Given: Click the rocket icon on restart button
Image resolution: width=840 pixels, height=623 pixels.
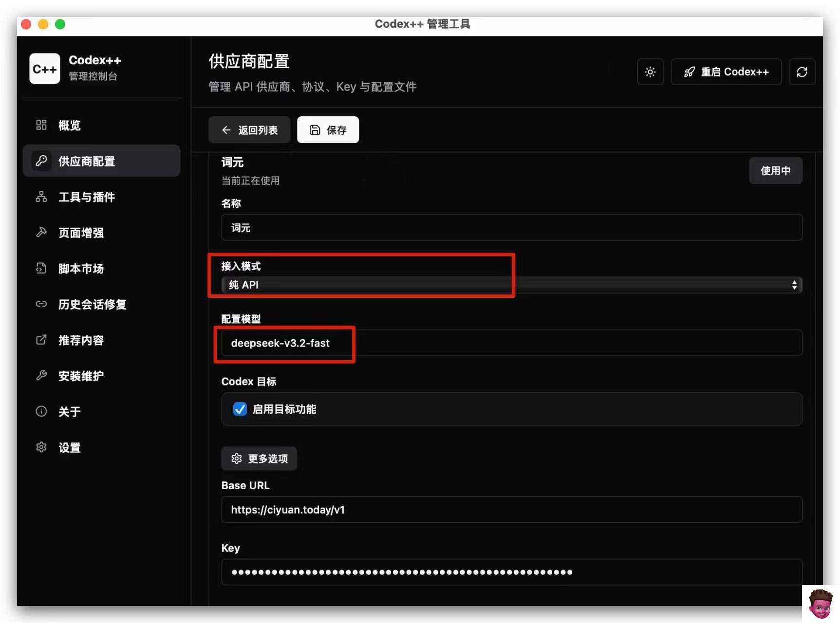Looking at the screenshot, I should coord(689,72).
